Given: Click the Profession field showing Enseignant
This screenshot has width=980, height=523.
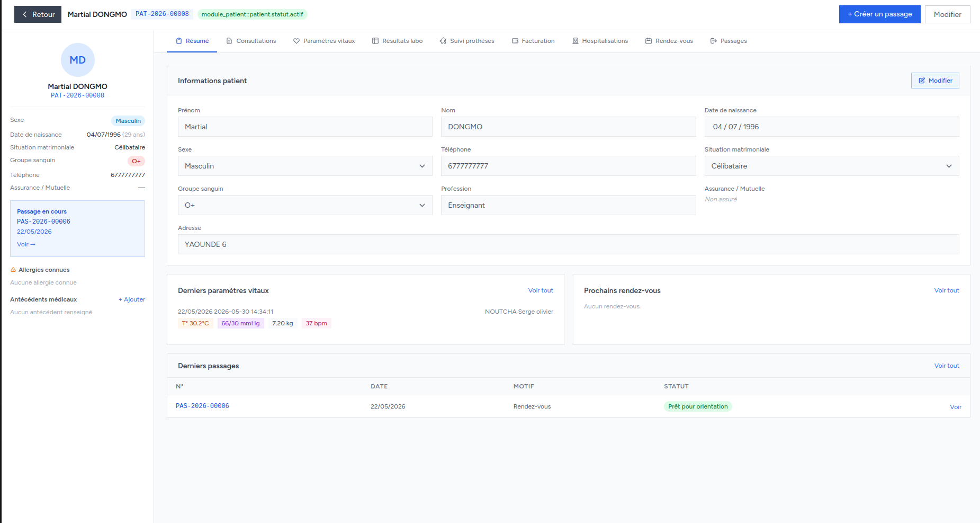Looking at the screenshot, I should (568, 205).
